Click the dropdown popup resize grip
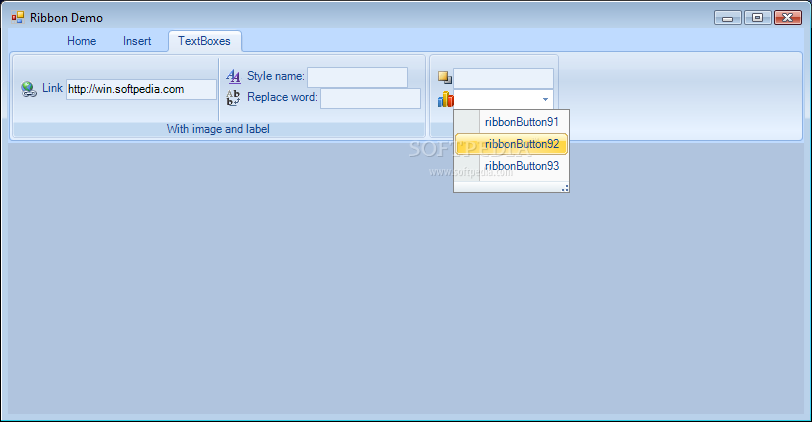812x422 pixels. point(565,188)
